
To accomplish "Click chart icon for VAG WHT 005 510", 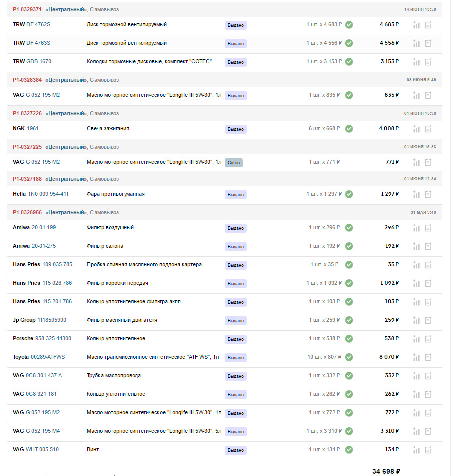I will pyautogui.click(x=416, y=450).
